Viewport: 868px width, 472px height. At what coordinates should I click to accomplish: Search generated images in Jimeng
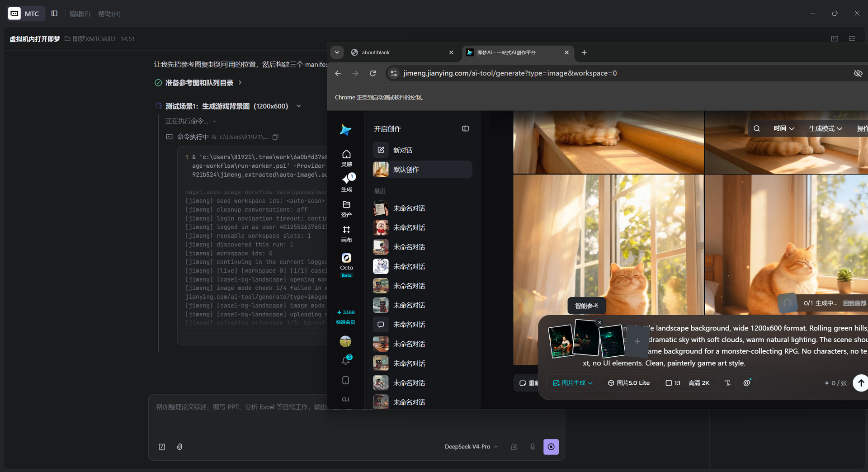point(756,129)
